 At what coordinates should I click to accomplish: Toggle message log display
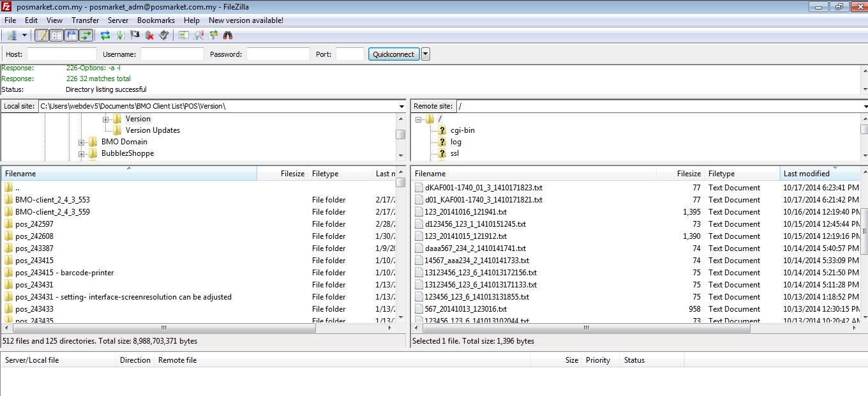click(42, 35)
